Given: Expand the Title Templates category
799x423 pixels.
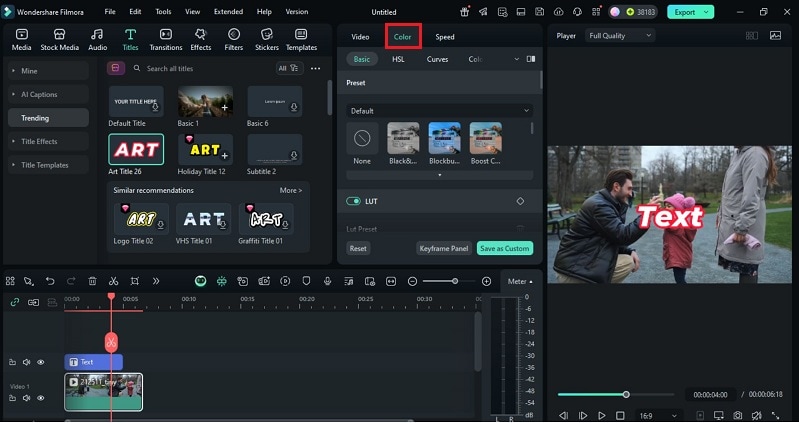Looking at the screenshot, I should coord(48,165).
